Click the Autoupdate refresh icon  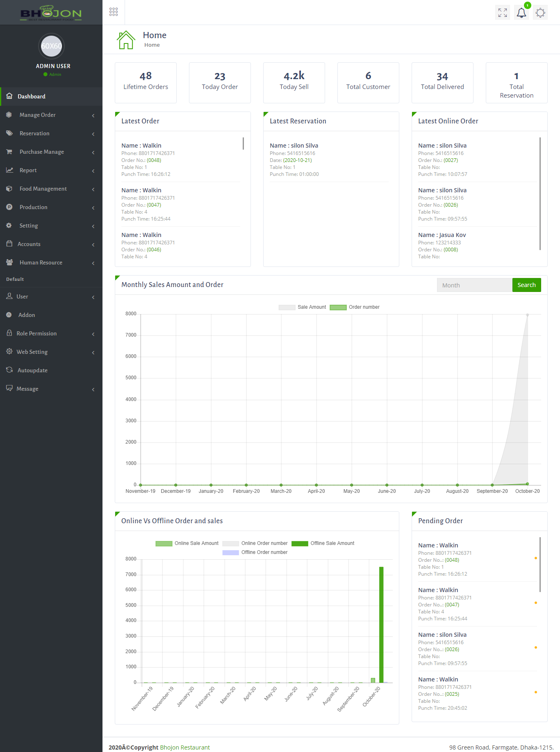pos(9,370)
